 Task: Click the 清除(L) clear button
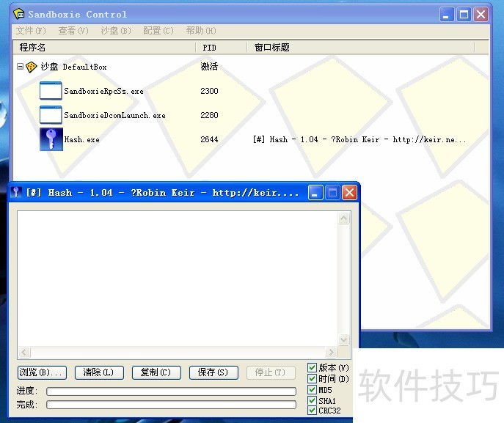[99, 372]
